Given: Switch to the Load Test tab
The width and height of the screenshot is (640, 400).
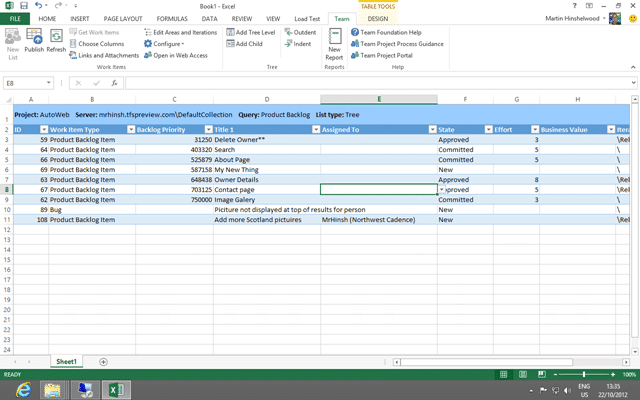Looking at the screenshot, I should [x=307, y=19].
